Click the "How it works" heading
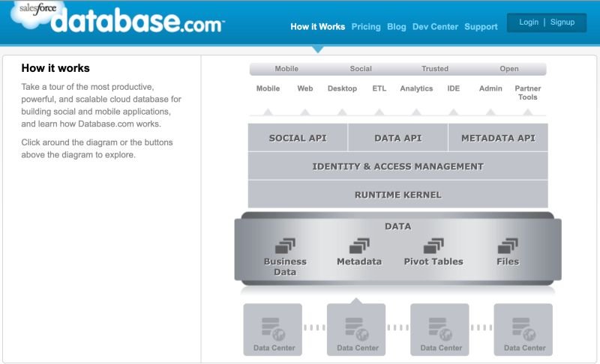The height and width of the screenshot is (364, 600). (55, 68)
